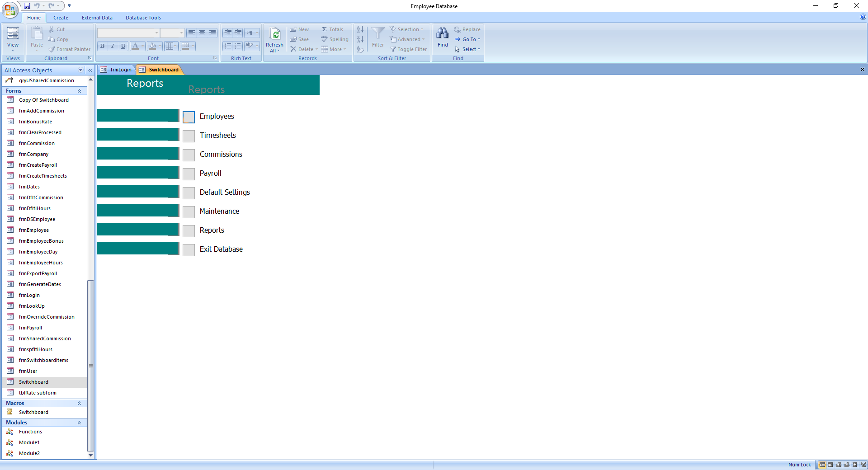868x470 pixels.
Task: Open the External Data tab
Action: click(97, 18)
